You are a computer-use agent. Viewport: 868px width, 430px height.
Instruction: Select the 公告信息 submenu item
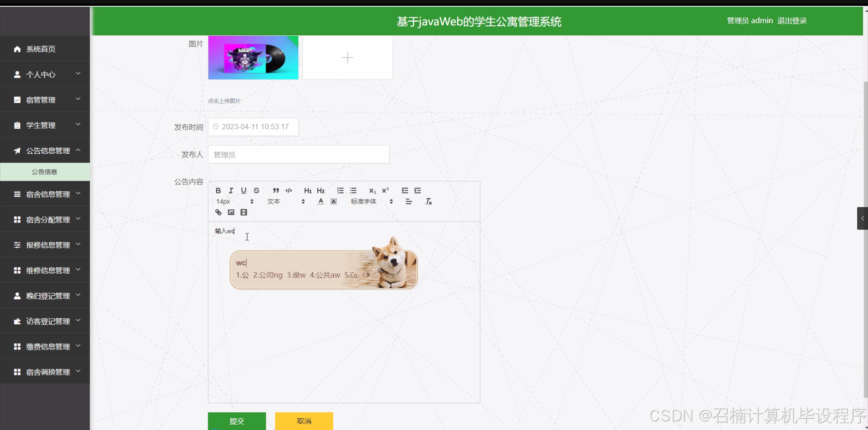tap(45, 171)
